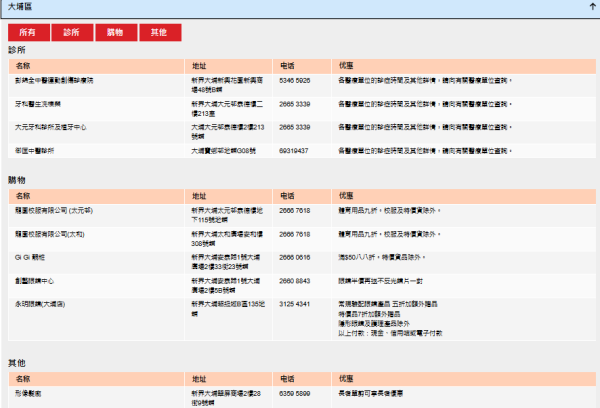Select the address containing 115號
The height and width of the screenshot is (408, 600).
pos(227,215)
